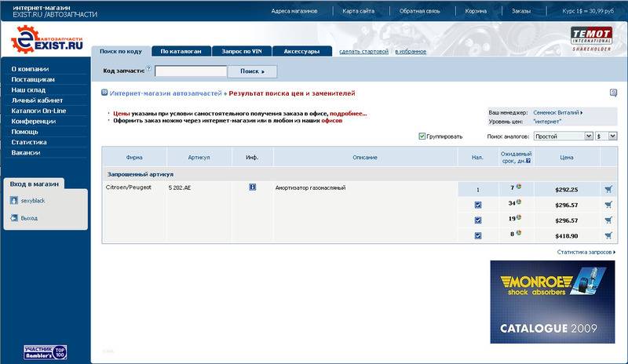The height and width of the screenshot is (364, 628).
Task: Open the 'Статистика запросов' link
Action: [x=586, y=253]
